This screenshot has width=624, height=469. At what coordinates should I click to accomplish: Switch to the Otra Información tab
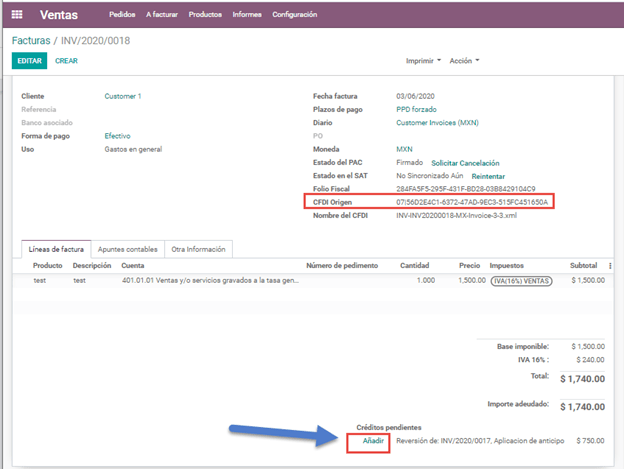click(198, 249)
